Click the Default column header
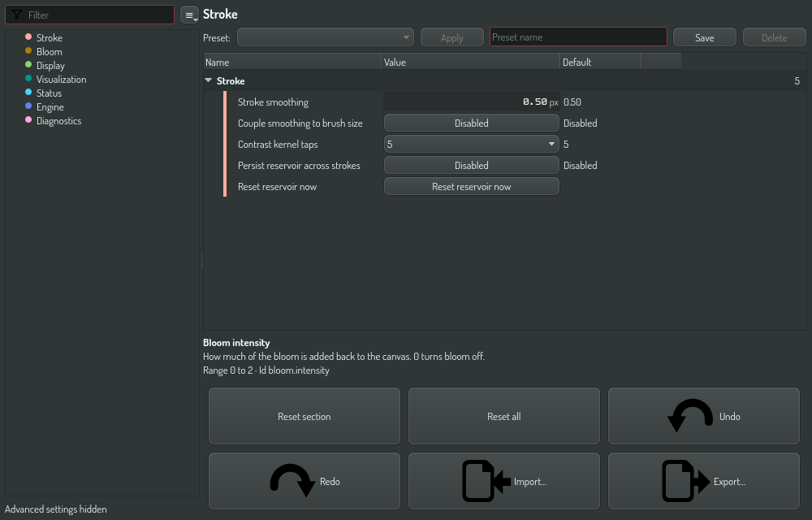812x520 pixels. click(x=600, y=62)
